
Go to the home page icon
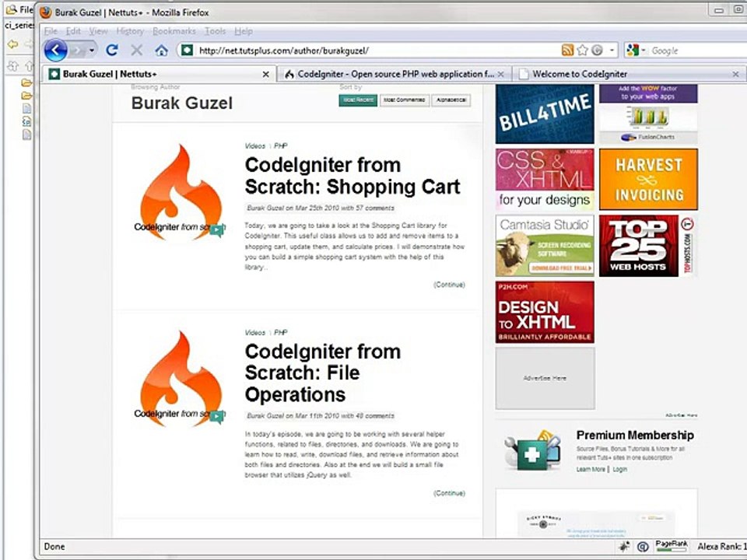click(x=162, y=51)
